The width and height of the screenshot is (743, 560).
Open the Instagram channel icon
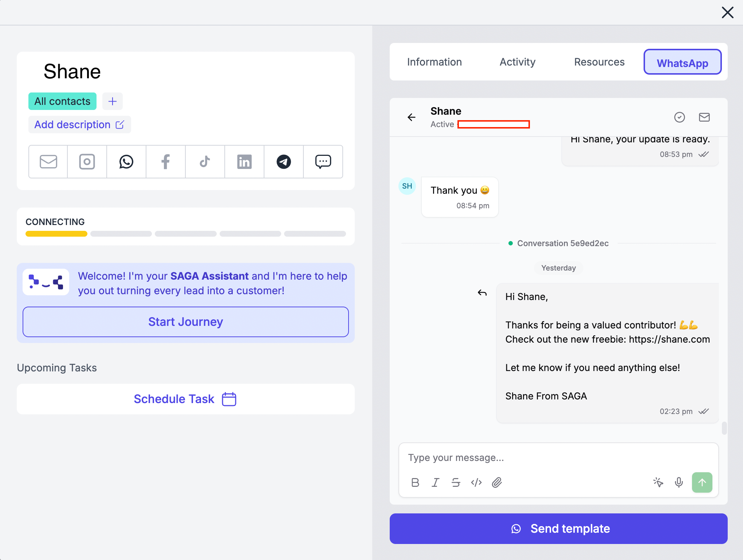coord(87,162)
